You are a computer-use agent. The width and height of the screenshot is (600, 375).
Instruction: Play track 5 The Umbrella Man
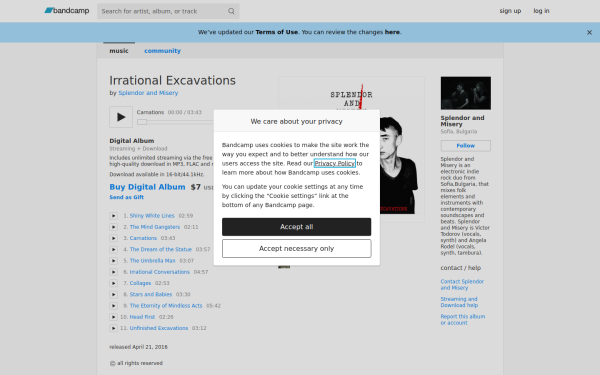tap(114, 261)
